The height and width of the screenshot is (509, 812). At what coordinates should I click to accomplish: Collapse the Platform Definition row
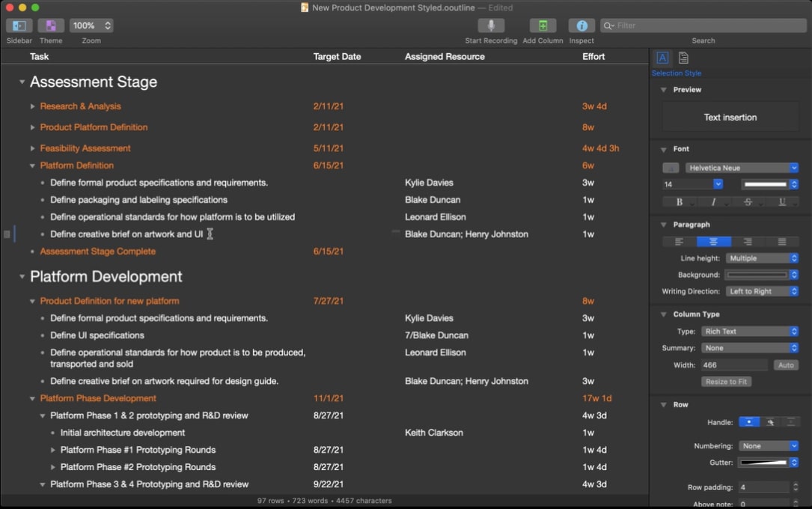[x=32, y=165]
